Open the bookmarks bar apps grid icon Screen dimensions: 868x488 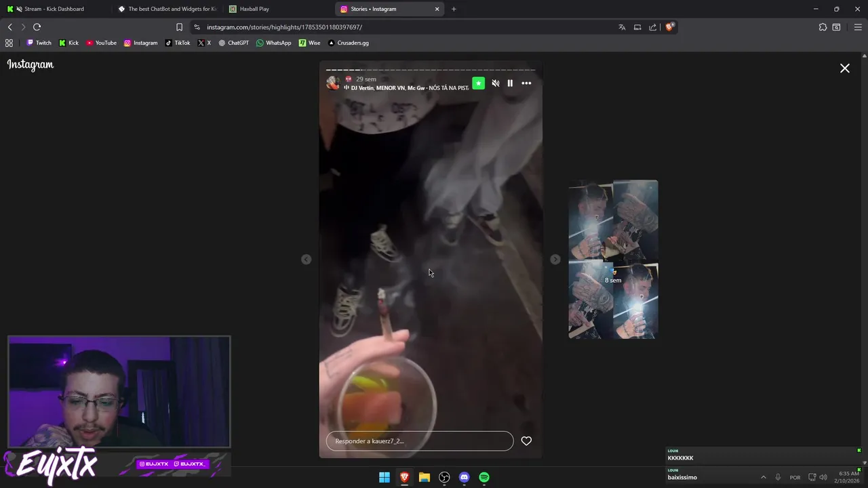coord(9,43)
